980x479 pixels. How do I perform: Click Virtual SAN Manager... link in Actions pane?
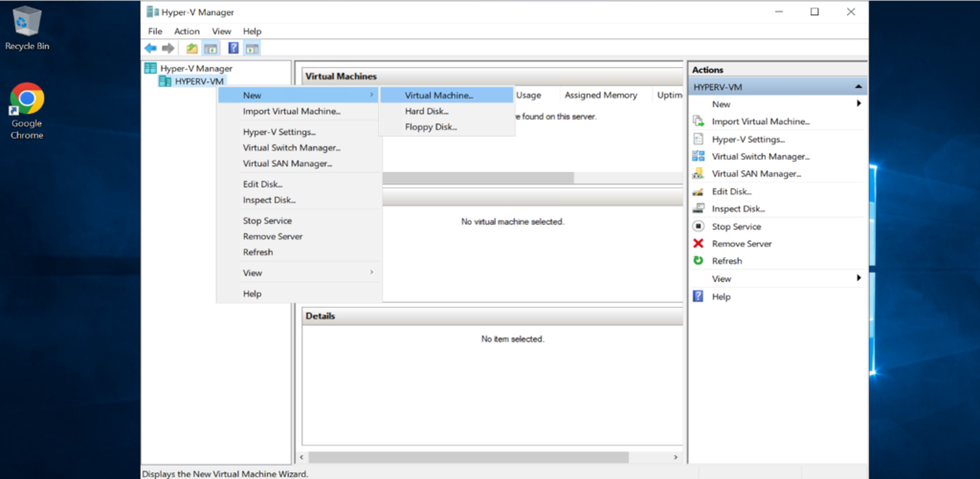(756, 174)
